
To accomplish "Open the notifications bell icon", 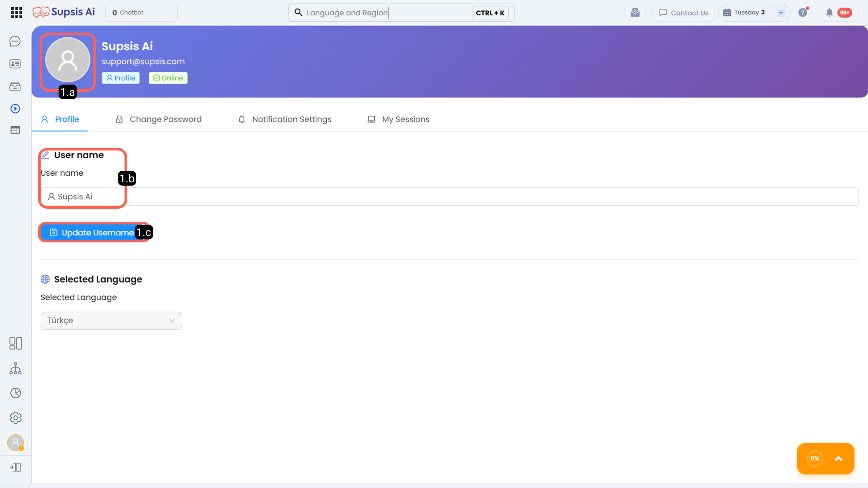I will click(829, 13).
